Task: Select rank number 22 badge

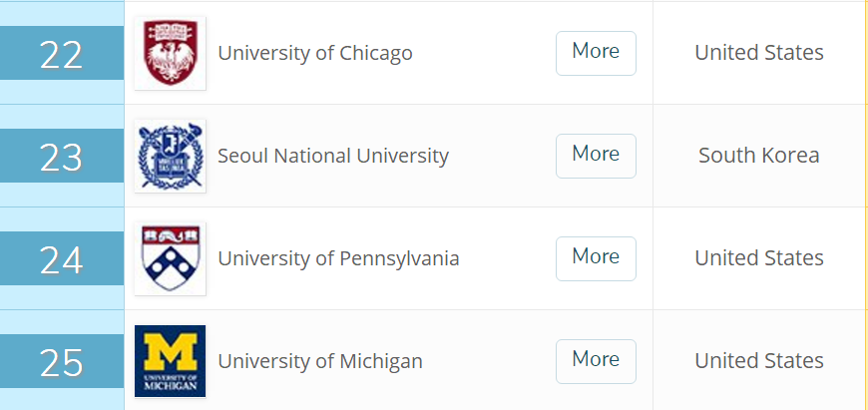Action: point(62,53)
